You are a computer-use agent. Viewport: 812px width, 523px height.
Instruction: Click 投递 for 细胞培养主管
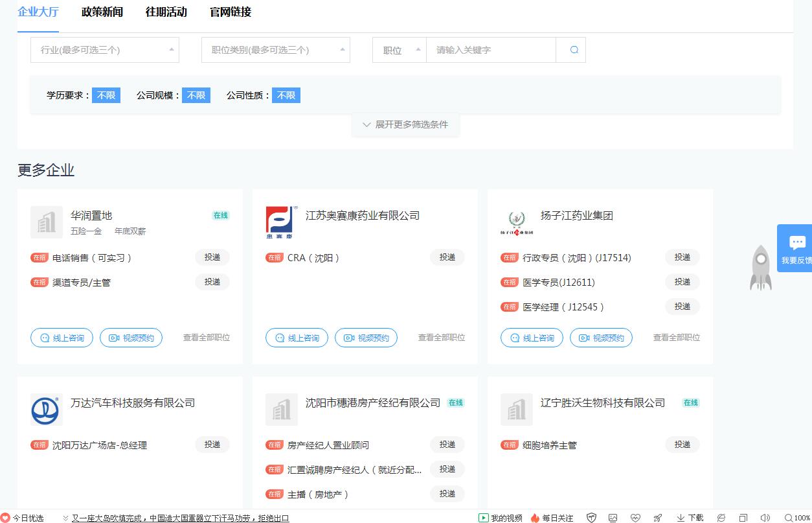pyautogui.click(x=682, y=445)
